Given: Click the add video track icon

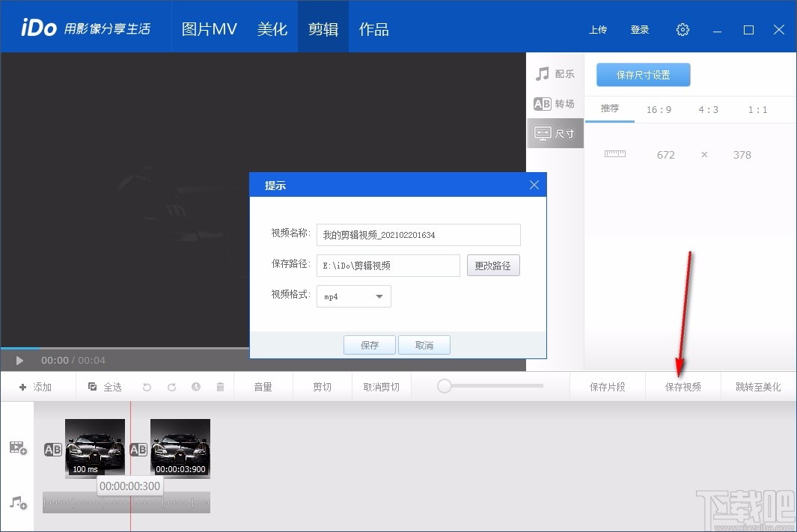Looking at the screenshot, I should [17, 448].
